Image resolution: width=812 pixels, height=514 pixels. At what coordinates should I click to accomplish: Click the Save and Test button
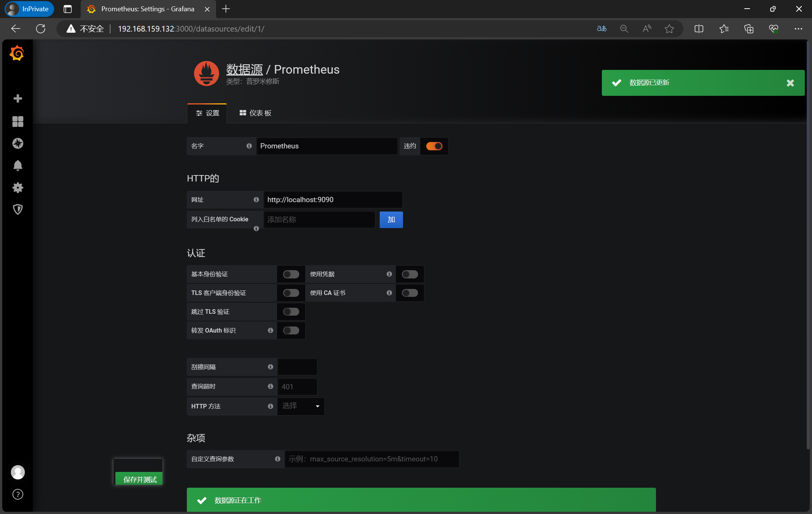[139, 479]
